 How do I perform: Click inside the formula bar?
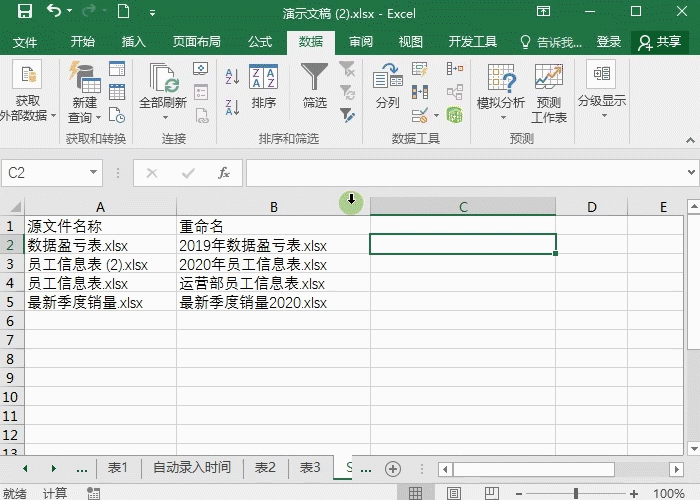466,173
